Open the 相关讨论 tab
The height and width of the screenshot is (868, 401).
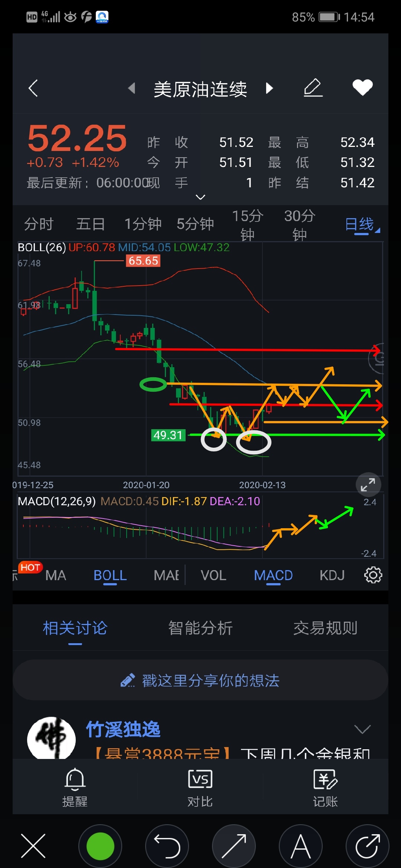tap(75, 628)
